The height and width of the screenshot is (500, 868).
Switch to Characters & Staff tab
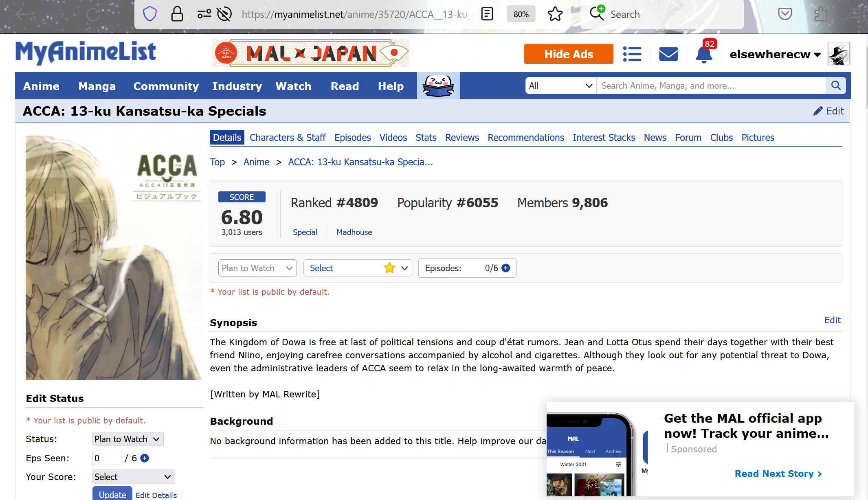288,138
